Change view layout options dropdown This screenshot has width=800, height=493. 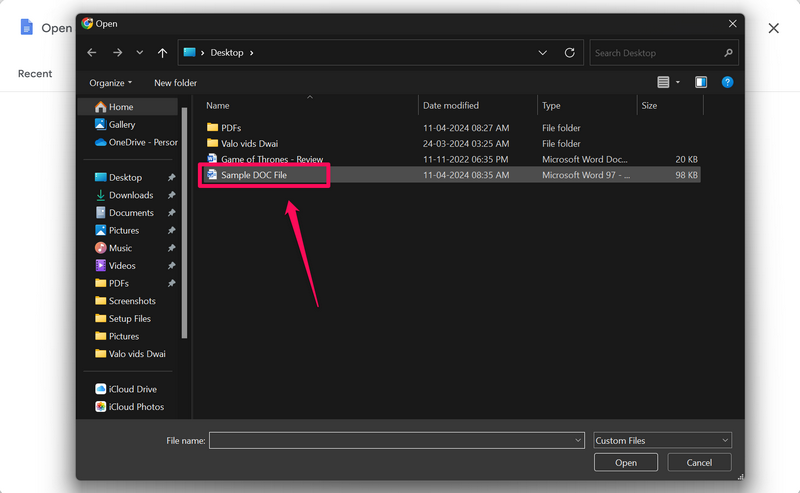[678, 82]
